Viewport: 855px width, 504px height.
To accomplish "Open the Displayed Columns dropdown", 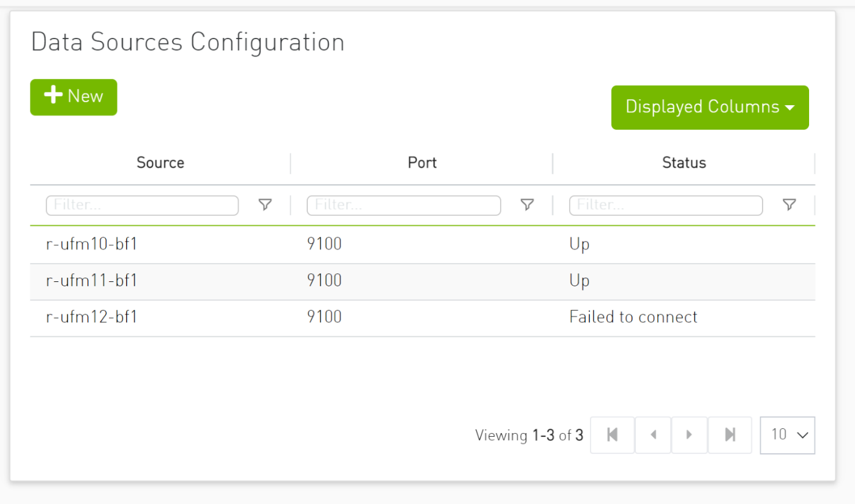I will pyautogui.click(x=709, y=107).
